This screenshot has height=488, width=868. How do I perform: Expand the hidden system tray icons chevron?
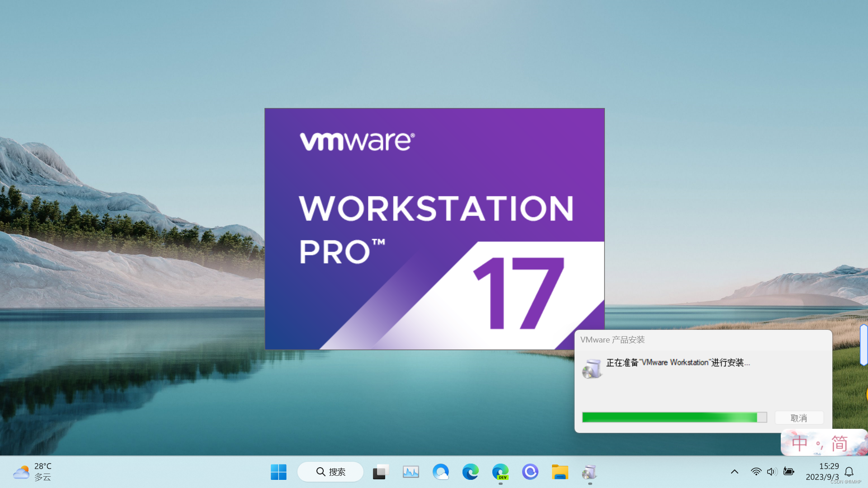735,472
